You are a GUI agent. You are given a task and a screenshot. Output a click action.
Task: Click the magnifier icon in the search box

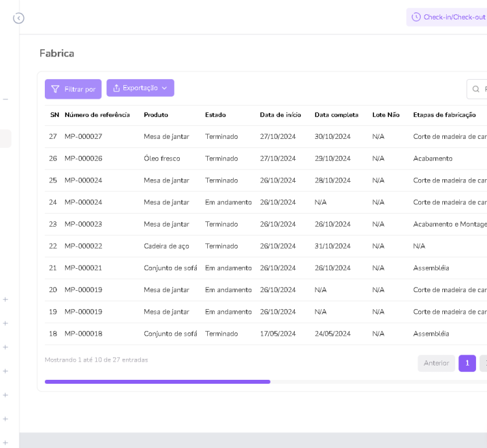(x=476, y=89)
